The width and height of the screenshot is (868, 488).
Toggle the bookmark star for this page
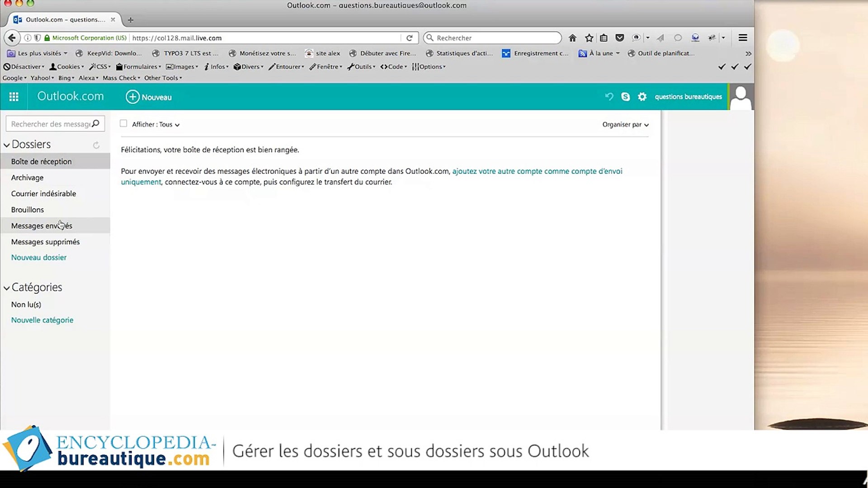(589, 38)
